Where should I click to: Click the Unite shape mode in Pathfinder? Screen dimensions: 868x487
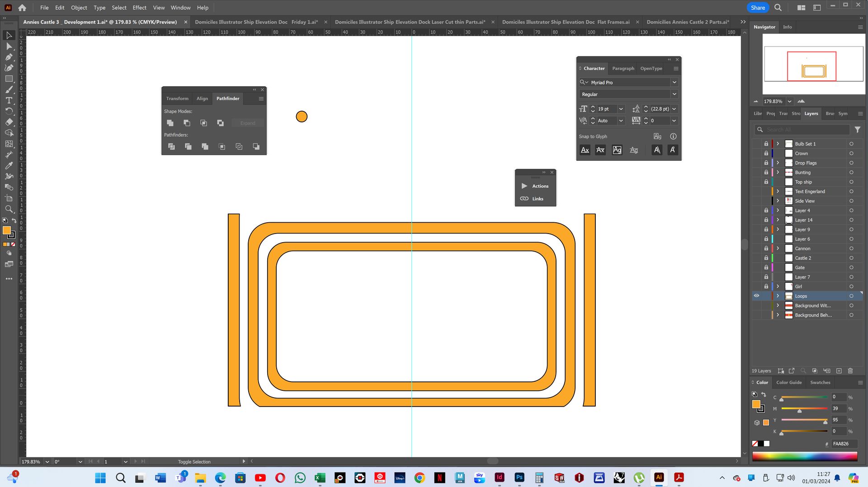tap(170, 123)
